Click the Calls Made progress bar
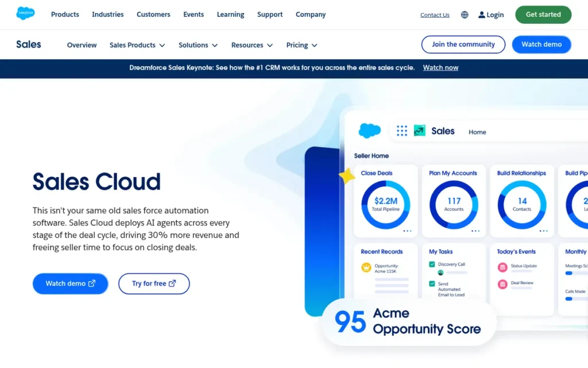Viewport: 588px width, 368px height. coord(577,299)
